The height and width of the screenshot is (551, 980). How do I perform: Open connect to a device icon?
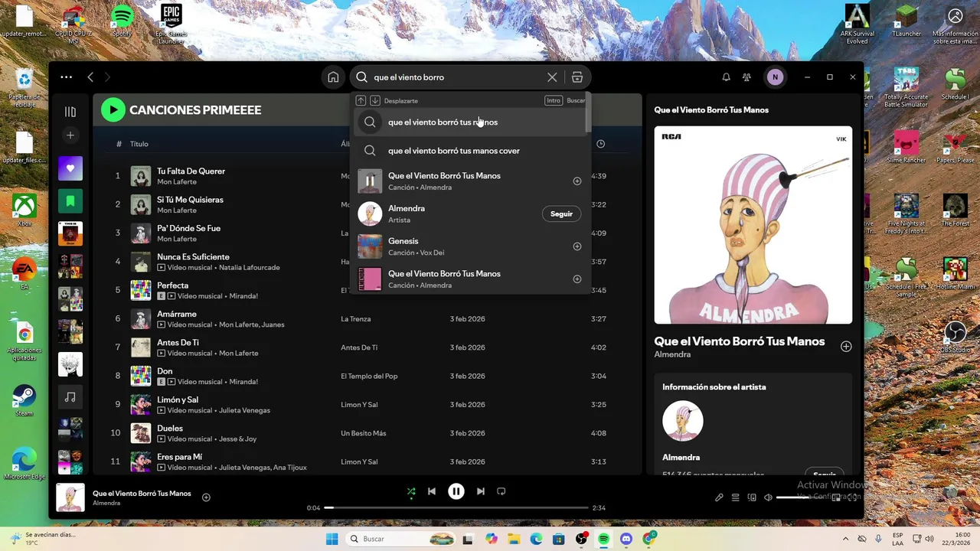pyautogui.click(x=752, y=497)
